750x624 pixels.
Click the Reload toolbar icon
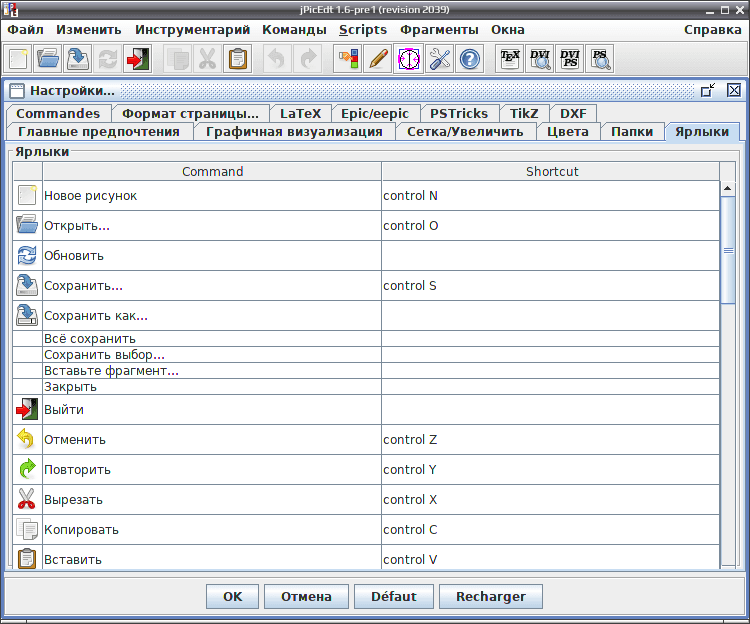[x=108, y=59]
